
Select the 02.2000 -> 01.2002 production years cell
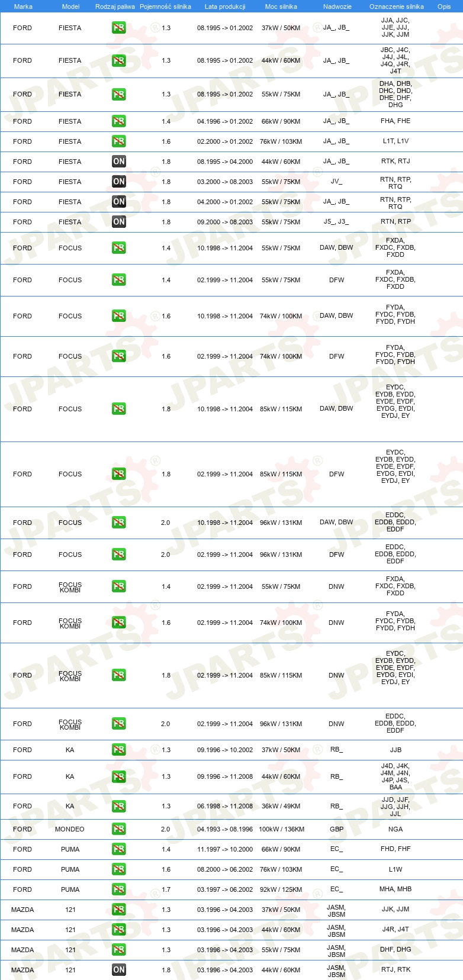click(225, 141)
